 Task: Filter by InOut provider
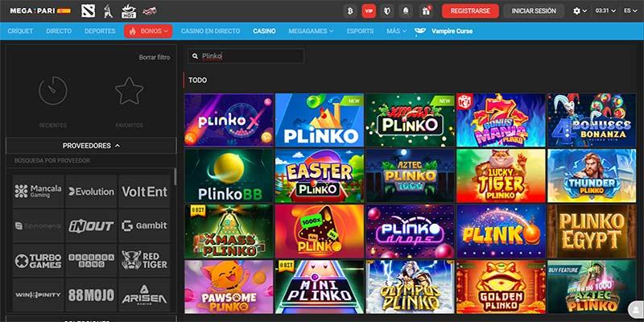91,226
